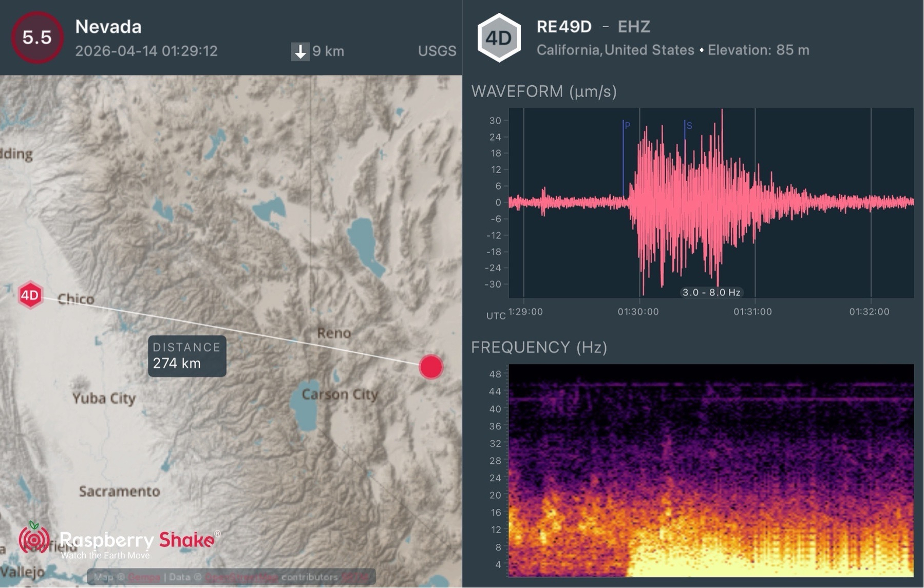Select the EHZ channel label

click(x=634, y=27)
